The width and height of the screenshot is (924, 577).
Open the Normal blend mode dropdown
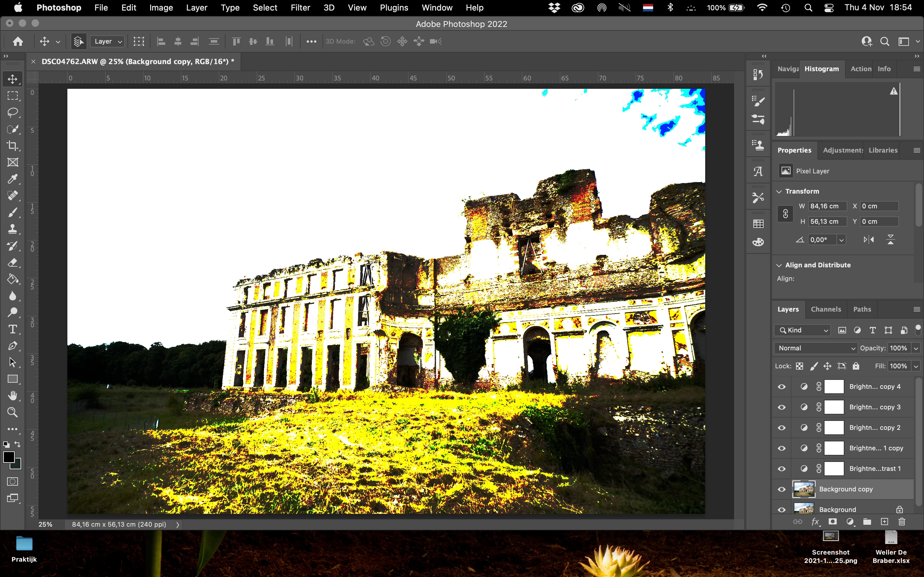(x=816, y=348)
